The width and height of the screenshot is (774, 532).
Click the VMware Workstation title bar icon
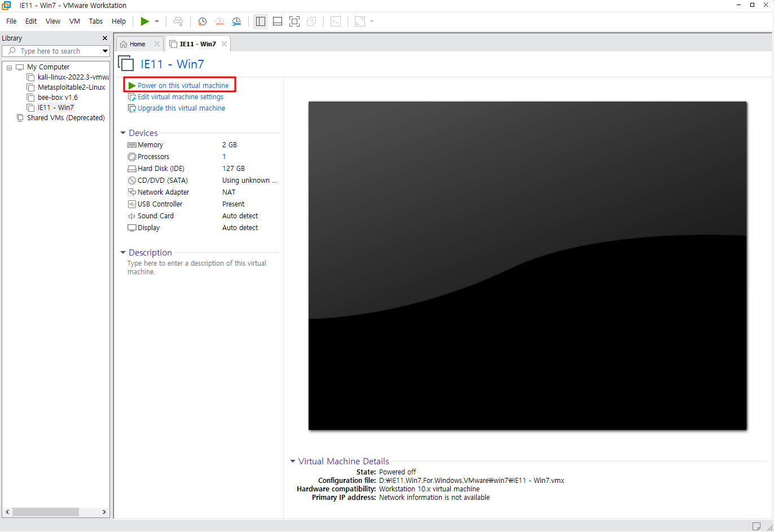coord(6,6)
